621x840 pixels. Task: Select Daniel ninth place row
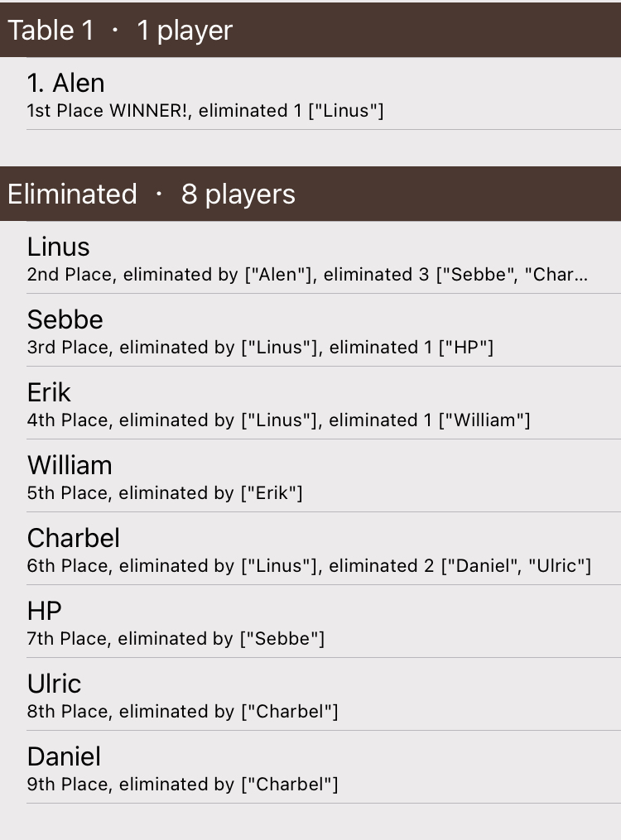tap(310, 768)
